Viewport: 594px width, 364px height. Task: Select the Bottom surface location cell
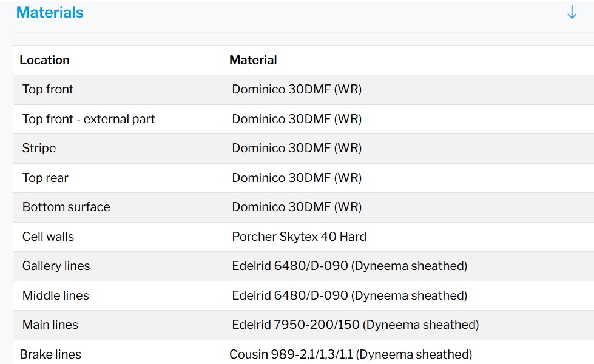pyautogui.click(x=66, y=207)
